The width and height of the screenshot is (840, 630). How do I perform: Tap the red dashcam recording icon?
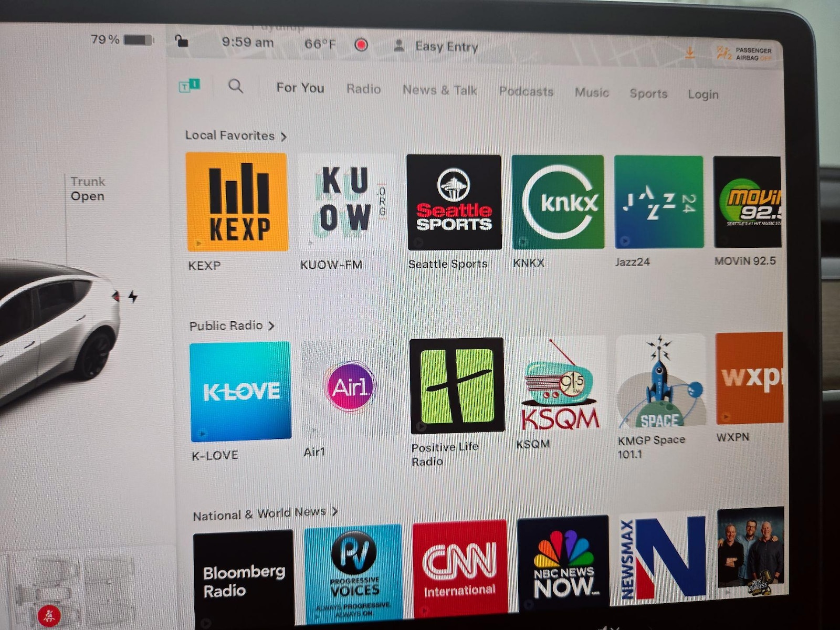pos(361,45)
